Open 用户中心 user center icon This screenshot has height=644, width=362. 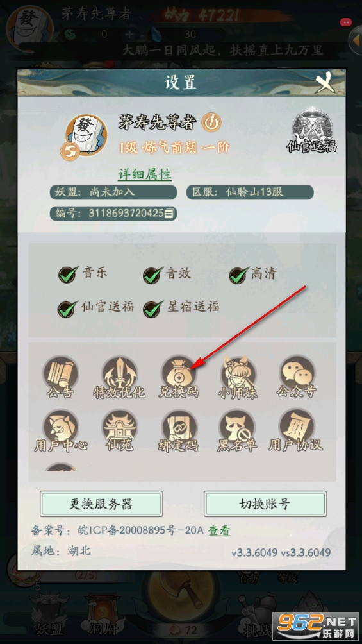60,431
